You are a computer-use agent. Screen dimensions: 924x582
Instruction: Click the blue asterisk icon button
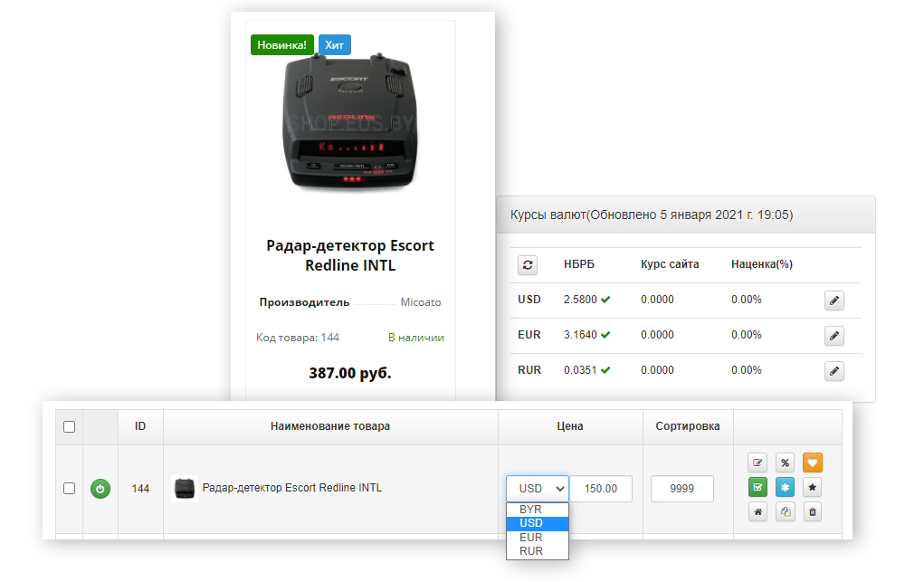point(785,488)
